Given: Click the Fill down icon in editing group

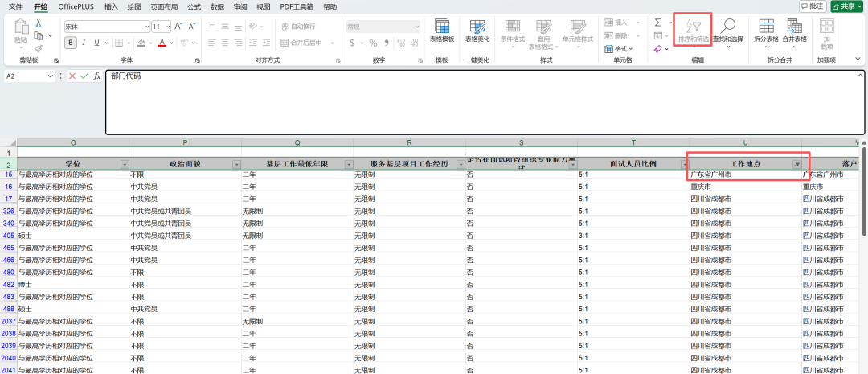Looking at the screenshot, I should [657, 36].
